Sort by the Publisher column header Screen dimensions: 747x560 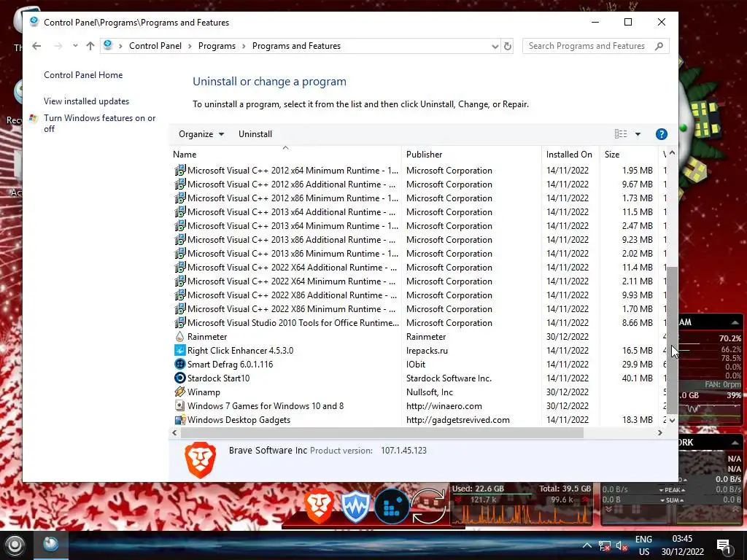coord(472,155)
